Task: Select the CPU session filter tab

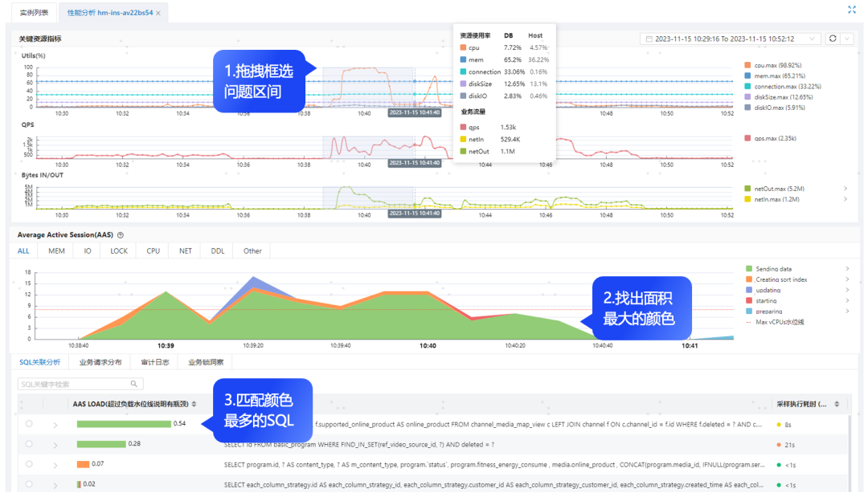Action: tap(154, 251)
